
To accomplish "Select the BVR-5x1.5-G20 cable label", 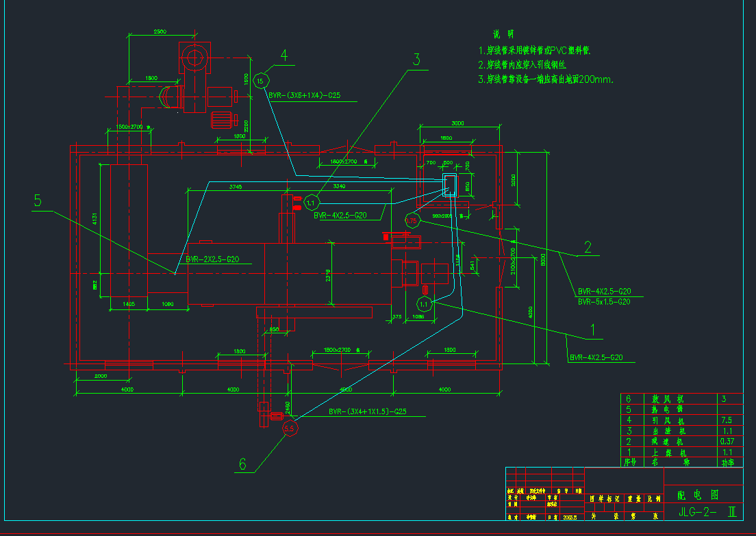I will (604, 301).
